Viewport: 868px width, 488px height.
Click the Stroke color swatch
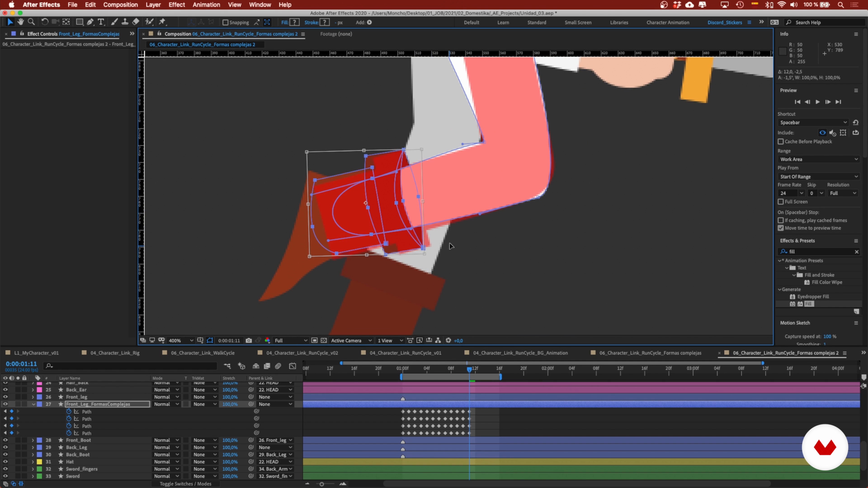coord(325,22)
